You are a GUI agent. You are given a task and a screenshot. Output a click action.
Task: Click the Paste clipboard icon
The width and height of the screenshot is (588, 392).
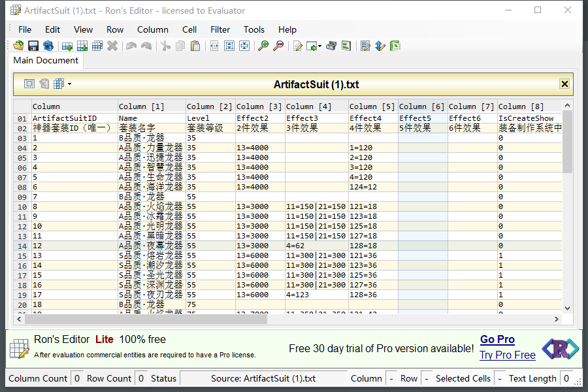[x=195, y=46]
